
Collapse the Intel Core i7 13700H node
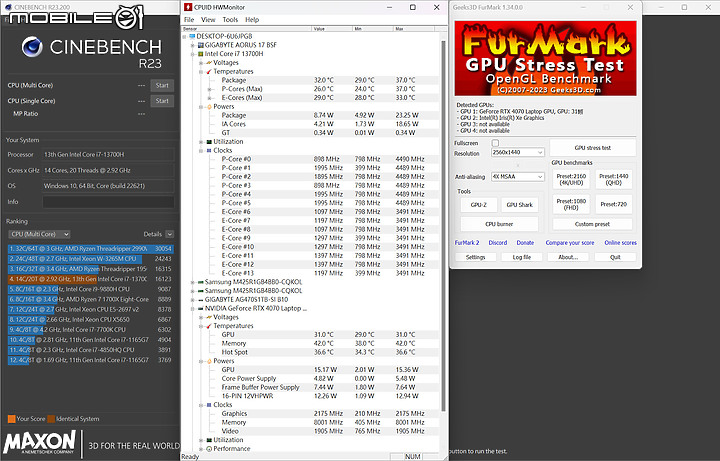coord(193,54)
